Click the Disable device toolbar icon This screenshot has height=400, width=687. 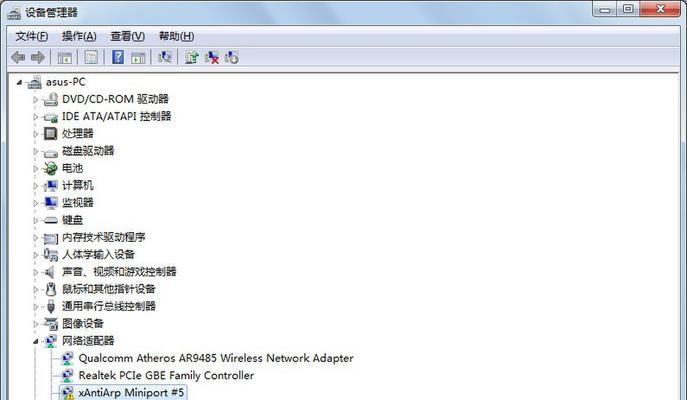coord(232,57)
